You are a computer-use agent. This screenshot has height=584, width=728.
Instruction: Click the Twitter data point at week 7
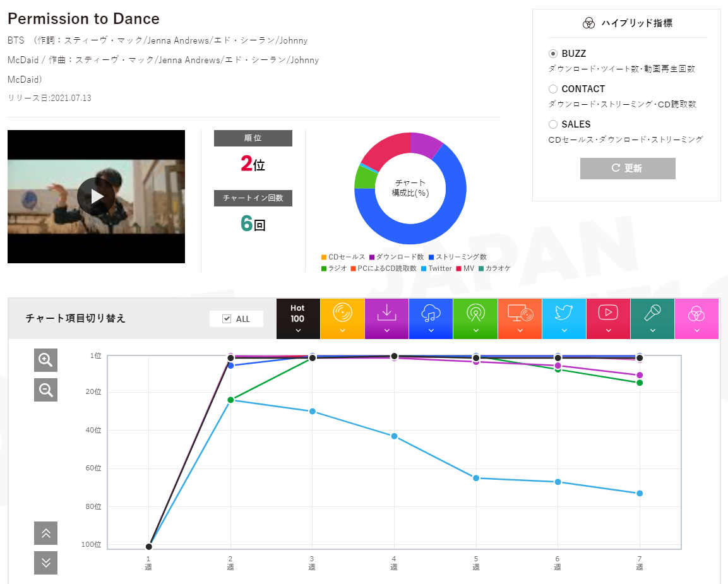point(640,493)
